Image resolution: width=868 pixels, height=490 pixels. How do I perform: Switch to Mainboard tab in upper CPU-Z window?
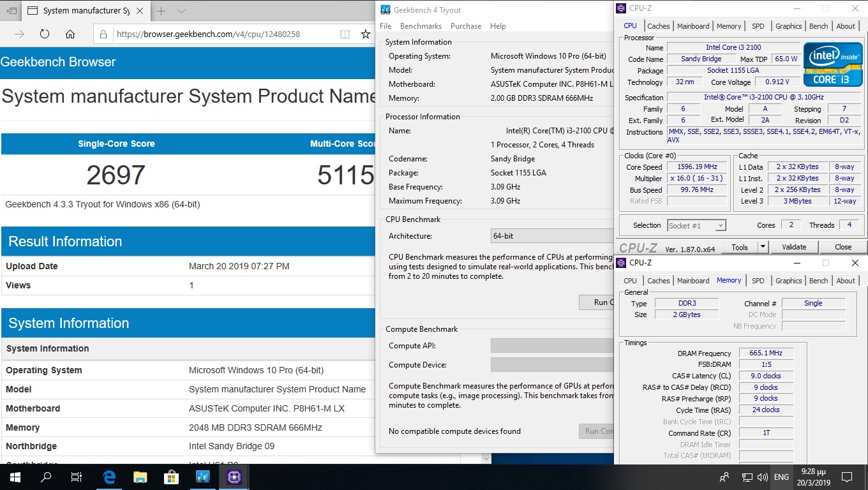click(x=693, y=26)
